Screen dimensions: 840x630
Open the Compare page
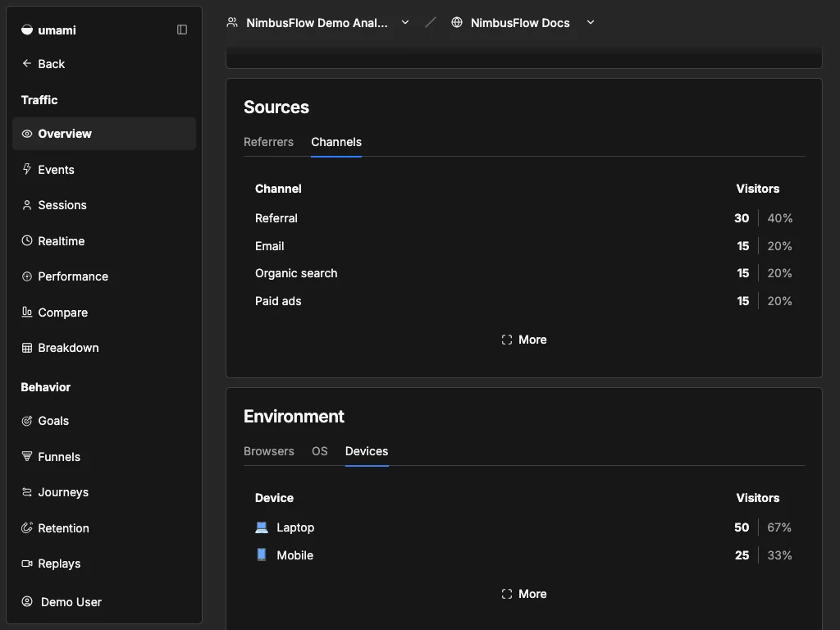click(x=104, y=312)
